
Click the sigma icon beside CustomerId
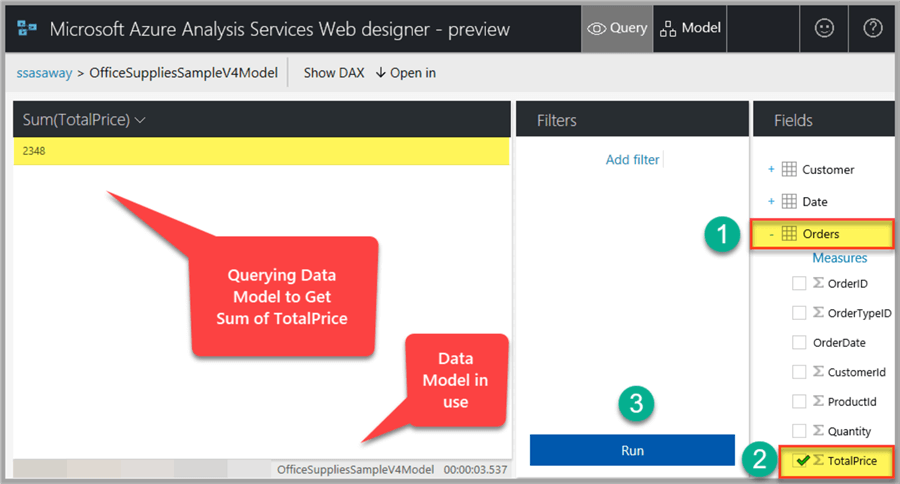[818, 371]
